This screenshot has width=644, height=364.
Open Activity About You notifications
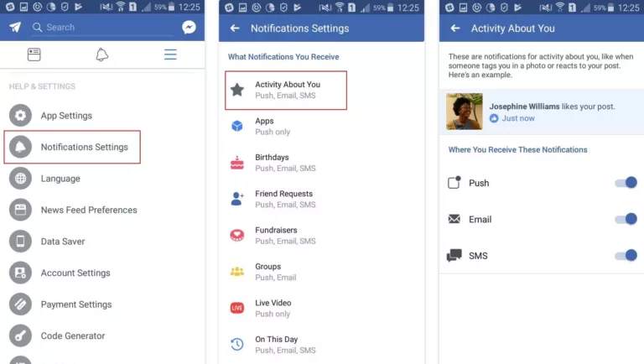tap(286, 90)
